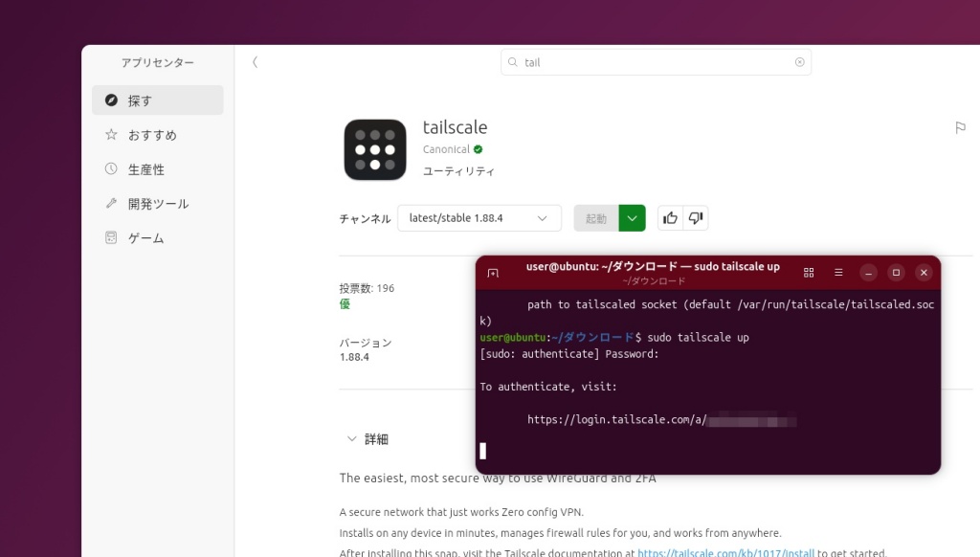The height and width of the screenshot is (557, 980).
Task: Select 探す in the sidebar
Action: pos(157,100)
